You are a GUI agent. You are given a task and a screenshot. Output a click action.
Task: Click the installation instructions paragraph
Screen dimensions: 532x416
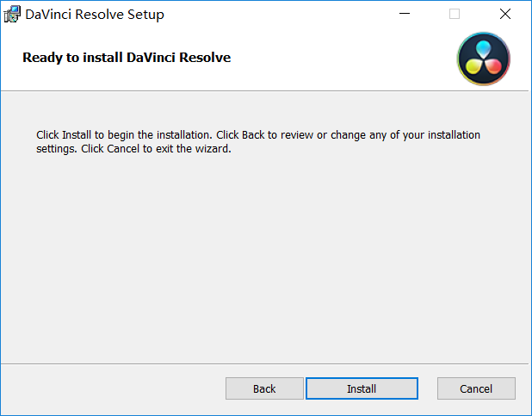click(258, 141)
